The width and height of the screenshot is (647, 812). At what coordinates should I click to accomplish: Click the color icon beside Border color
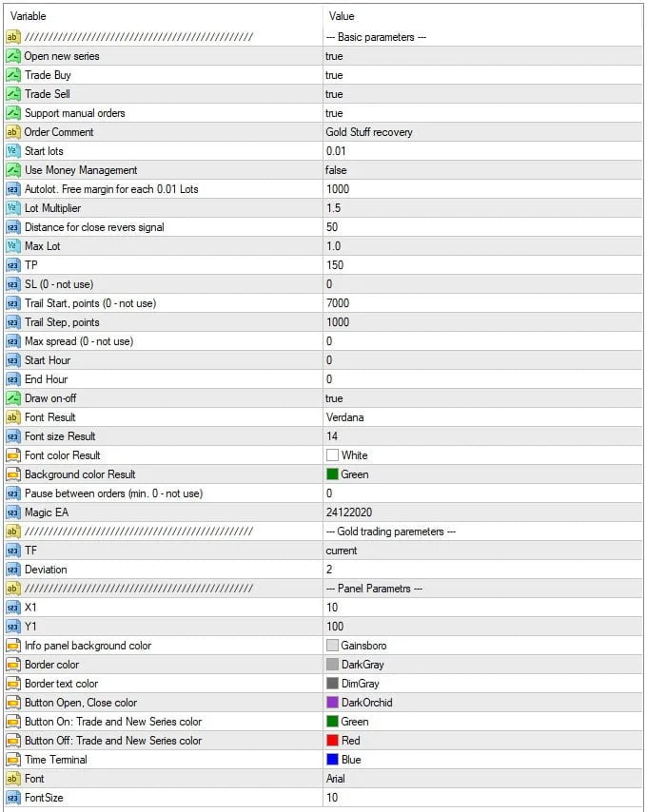click(13, 665)
